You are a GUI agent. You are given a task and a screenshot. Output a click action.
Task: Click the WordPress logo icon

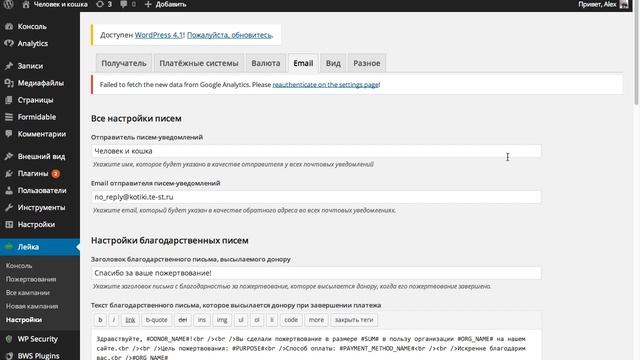click(8, 4)
